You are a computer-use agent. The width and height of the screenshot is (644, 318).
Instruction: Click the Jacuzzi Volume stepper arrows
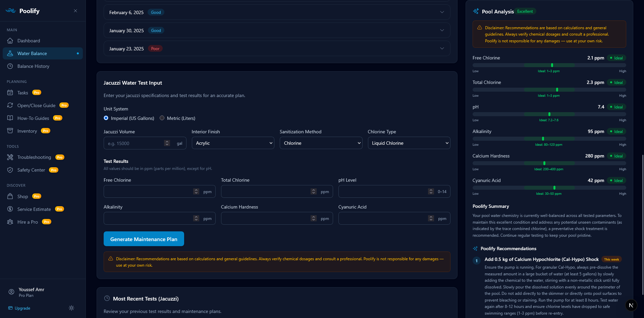click(x=167, y=143)
